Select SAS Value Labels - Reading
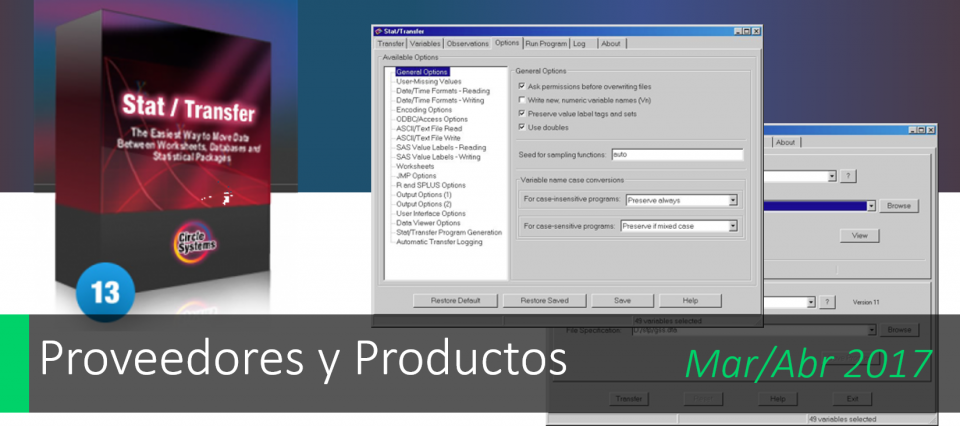This screenshot has height=426, width=960. click(x=441, y=148)
